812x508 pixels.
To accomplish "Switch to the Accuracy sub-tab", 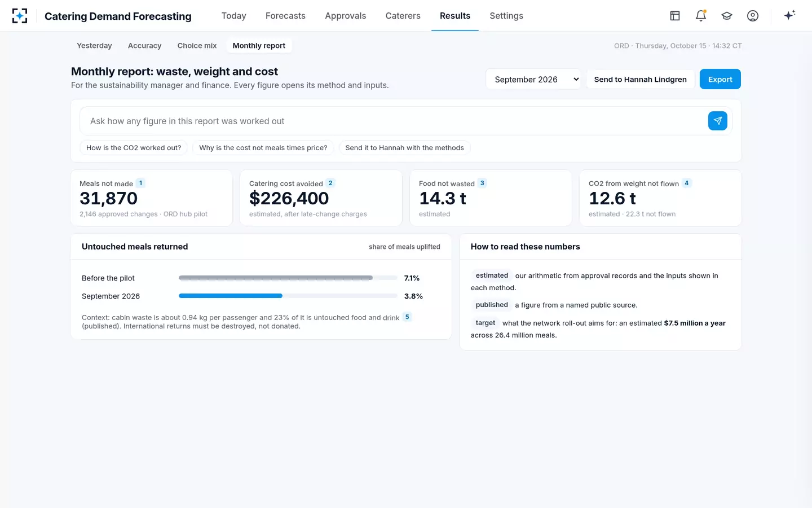I will click(144, 46).
